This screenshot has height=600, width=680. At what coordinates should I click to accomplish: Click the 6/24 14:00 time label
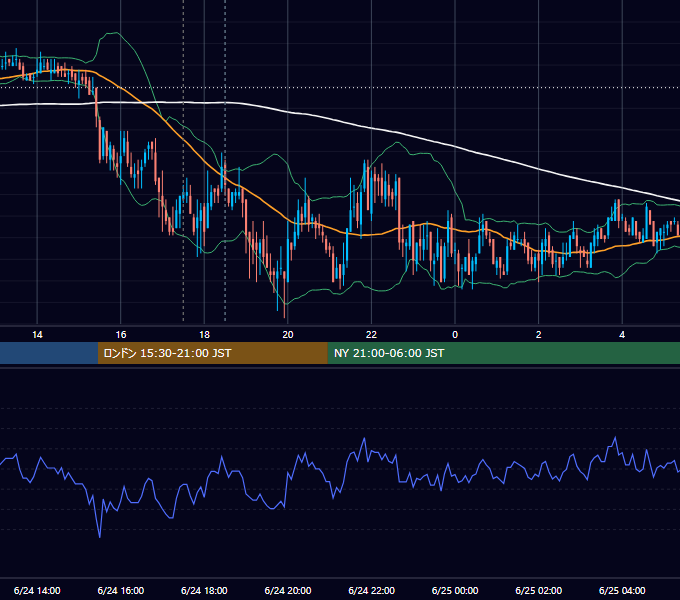(37, 590)
